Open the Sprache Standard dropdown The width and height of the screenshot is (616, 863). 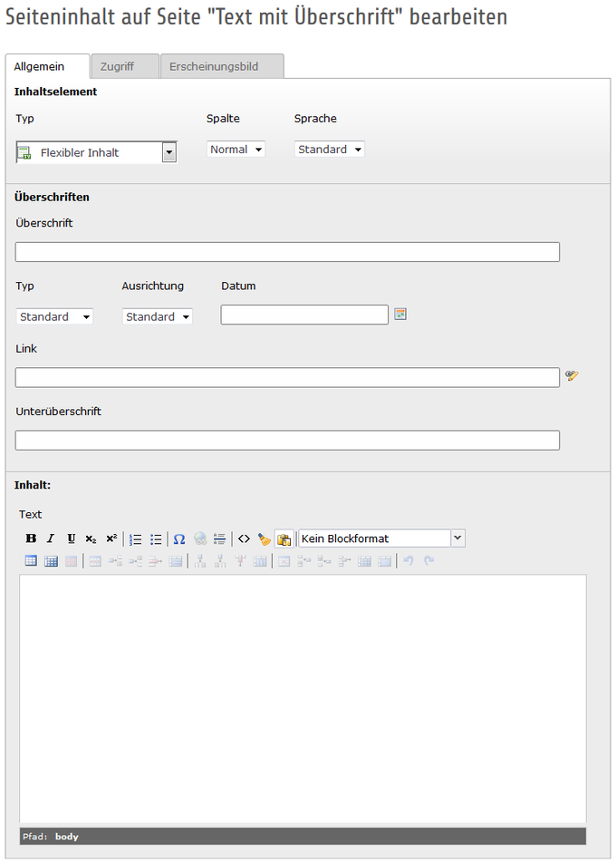(330, 150)
